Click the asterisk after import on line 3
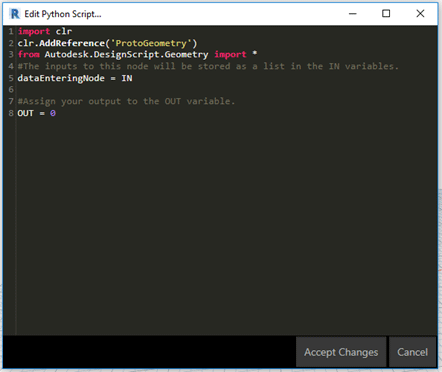 click(x=255, y=53)
